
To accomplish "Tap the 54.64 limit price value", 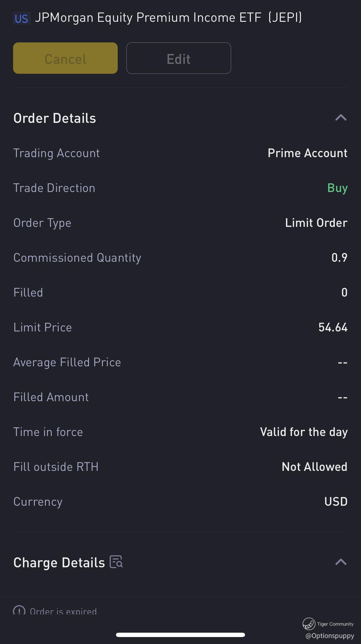I will [333, 327].
